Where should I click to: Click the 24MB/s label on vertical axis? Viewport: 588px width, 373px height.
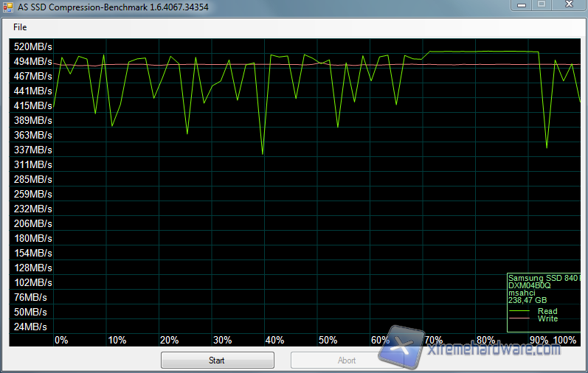coord(30,327)
